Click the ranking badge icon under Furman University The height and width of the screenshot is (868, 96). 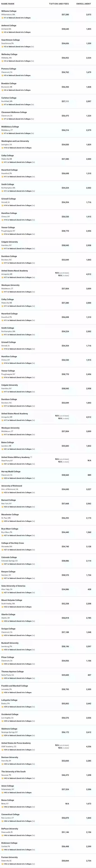pos(2,864)
